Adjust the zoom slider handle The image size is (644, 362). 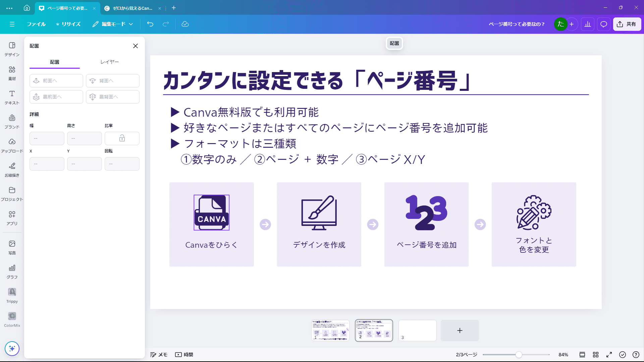[519, 355]
